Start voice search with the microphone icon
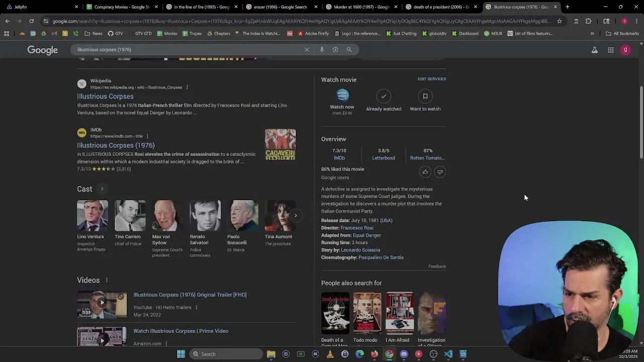 point(322,50)
